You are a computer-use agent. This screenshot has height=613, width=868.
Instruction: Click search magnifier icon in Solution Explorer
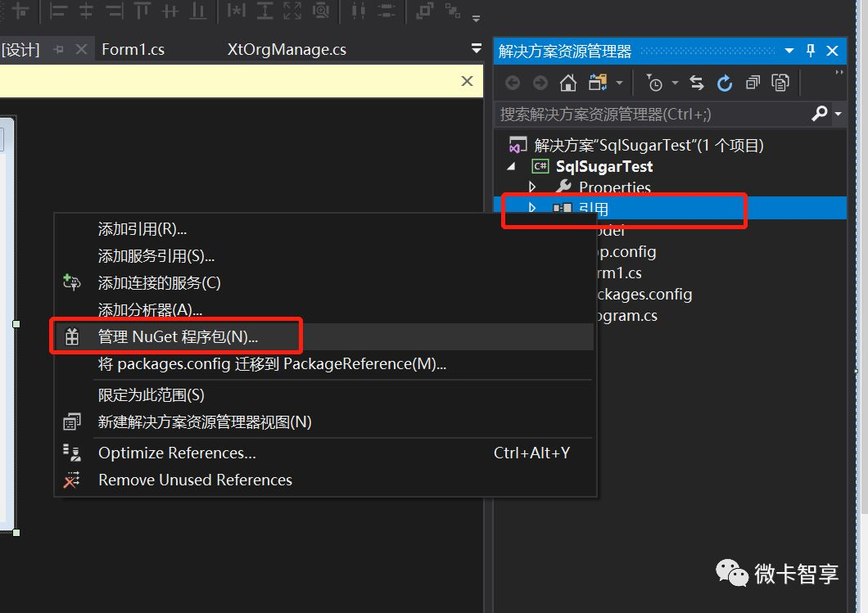820,114
